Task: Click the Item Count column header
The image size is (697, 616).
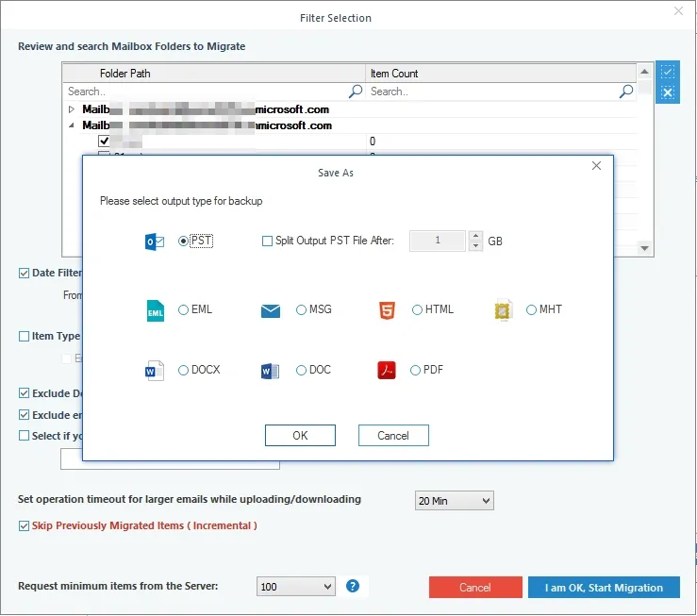Action: 501,74
